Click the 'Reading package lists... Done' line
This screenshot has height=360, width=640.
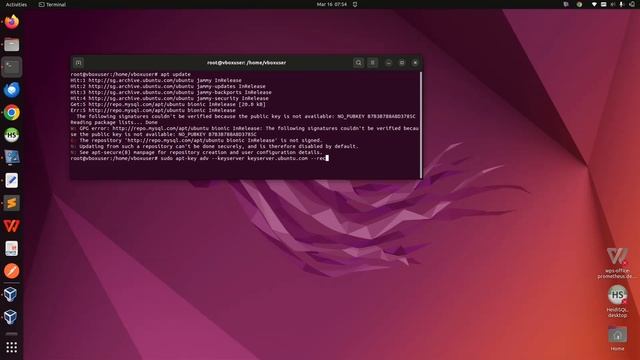tap(114, 122)
